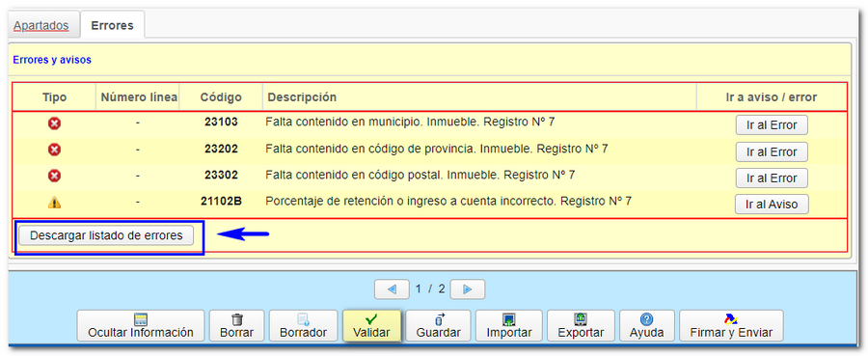Viewport: 868px width, 356px height.
Task: Click the Ir a aviso / error header
Action: pos(772,97)
